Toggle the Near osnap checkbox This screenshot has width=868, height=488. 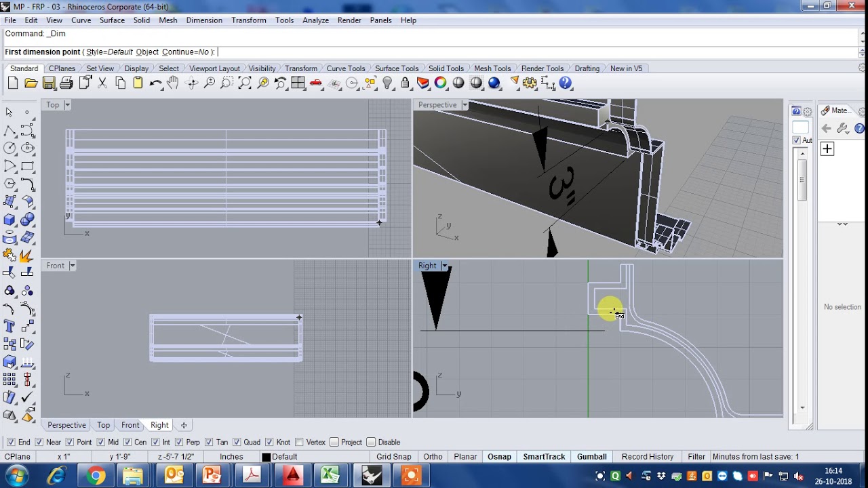pos(38,443)
